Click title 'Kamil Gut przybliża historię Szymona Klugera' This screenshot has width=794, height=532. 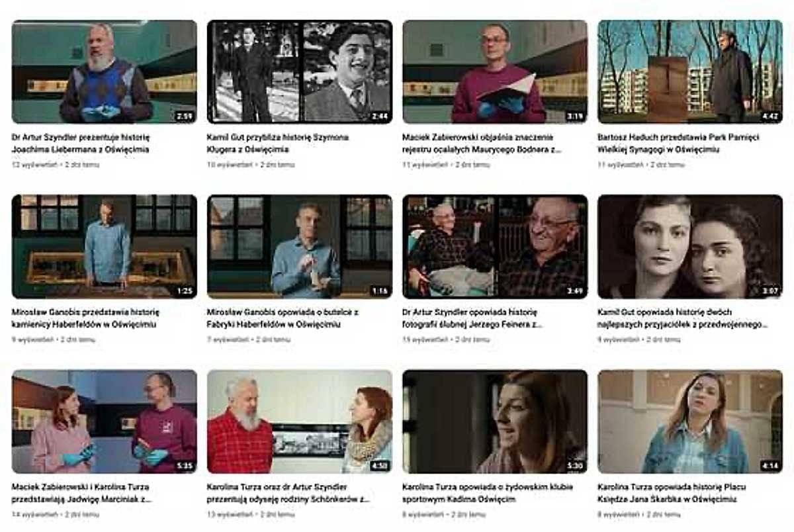(x=278, y=143)
